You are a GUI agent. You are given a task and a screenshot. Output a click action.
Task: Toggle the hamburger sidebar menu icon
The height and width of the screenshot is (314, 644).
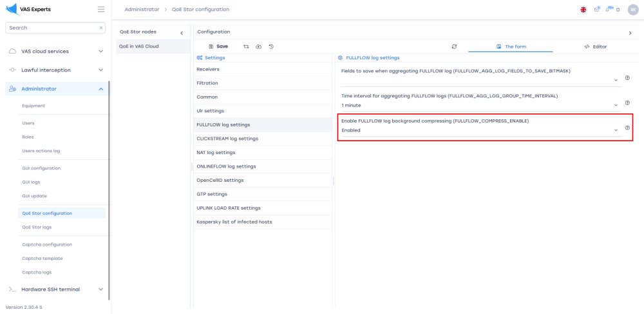pos(100,10)
